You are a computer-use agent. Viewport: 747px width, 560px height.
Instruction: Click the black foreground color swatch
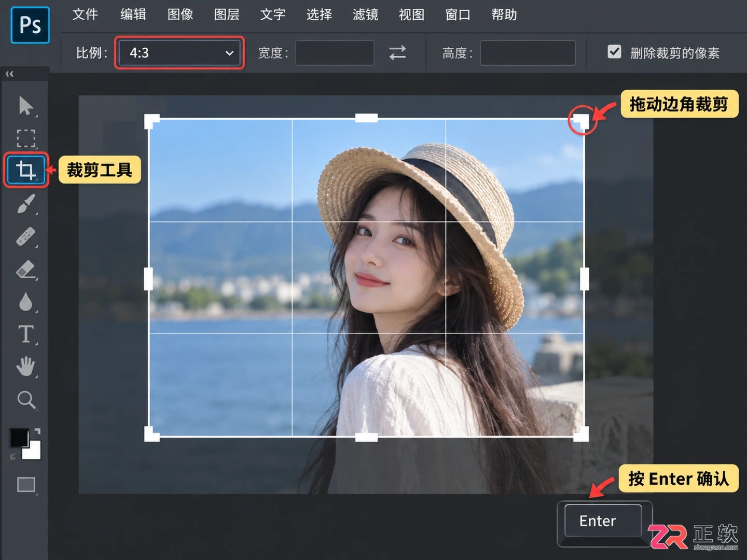[x=19, y=438]
